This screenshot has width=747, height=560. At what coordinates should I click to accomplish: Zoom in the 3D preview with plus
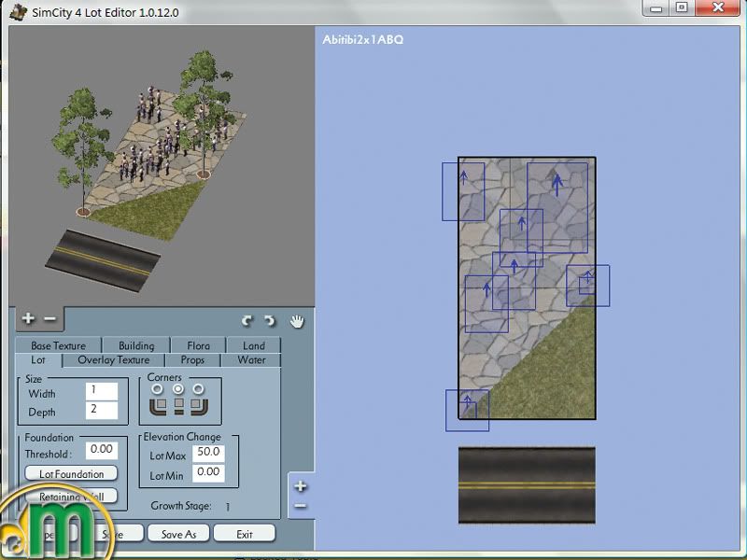click(28, 318)
